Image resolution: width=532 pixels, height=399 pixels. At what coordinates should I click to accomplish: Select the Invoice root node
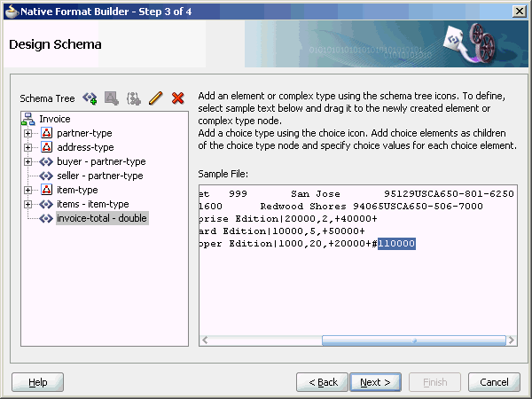click(55, 119)
